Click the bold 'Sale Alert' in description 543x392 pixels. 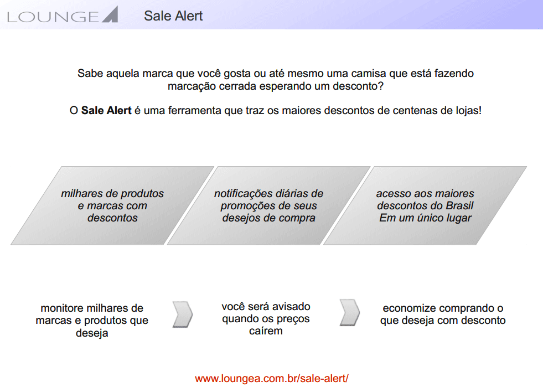[106, 111]
